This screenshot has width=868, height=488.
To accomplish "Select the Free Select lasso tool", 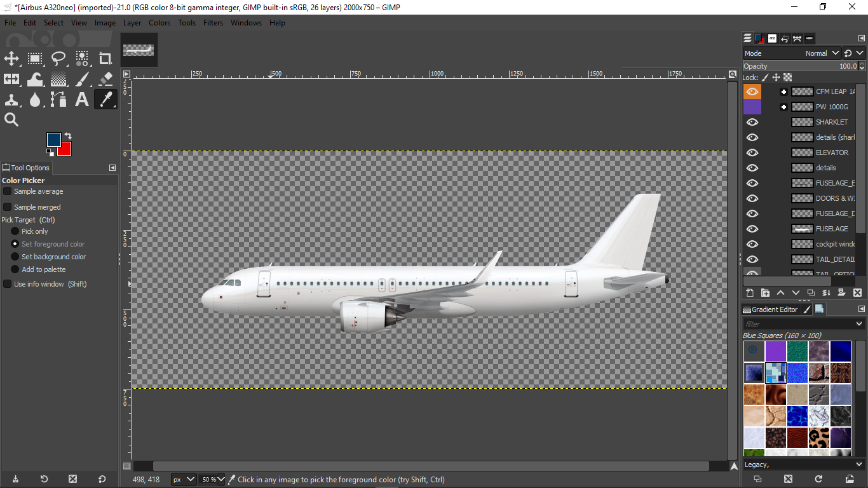I will tap(58, 59).
